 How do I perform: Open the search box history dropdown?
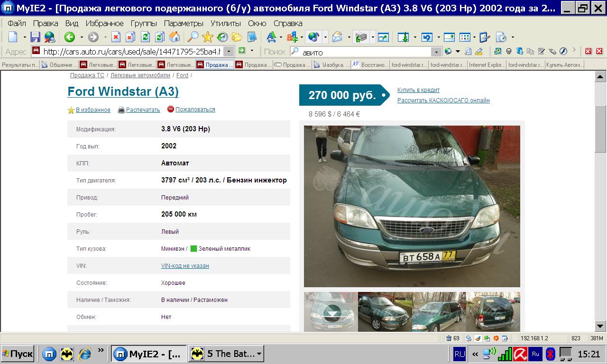tap(436, 52)
